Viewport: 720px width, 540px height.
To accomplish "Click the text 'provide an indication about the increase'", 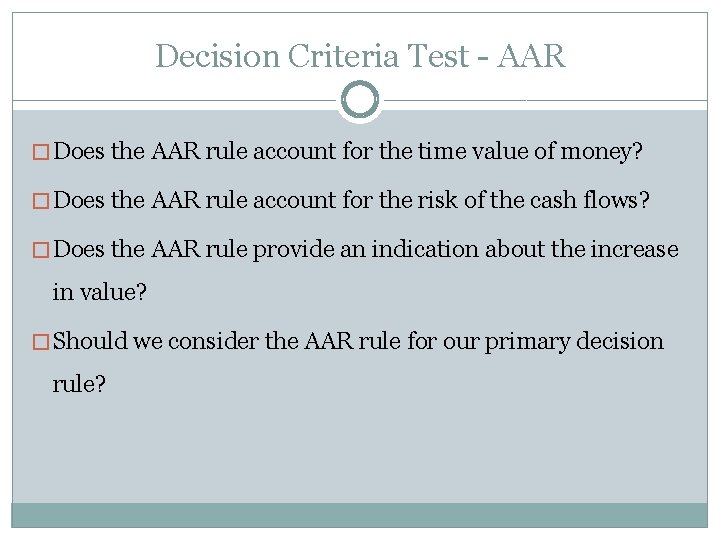I will (466, 249).
